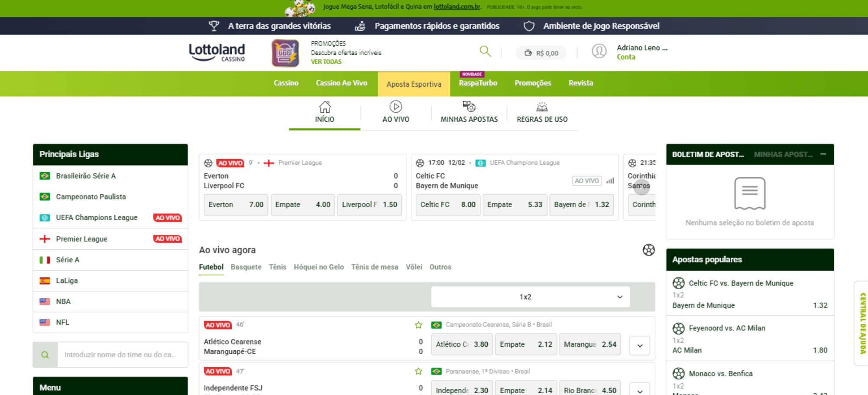Expand Independente FSJ match markets
The width and height of the screenshot is (868, 395).
(x=640, y=390)
